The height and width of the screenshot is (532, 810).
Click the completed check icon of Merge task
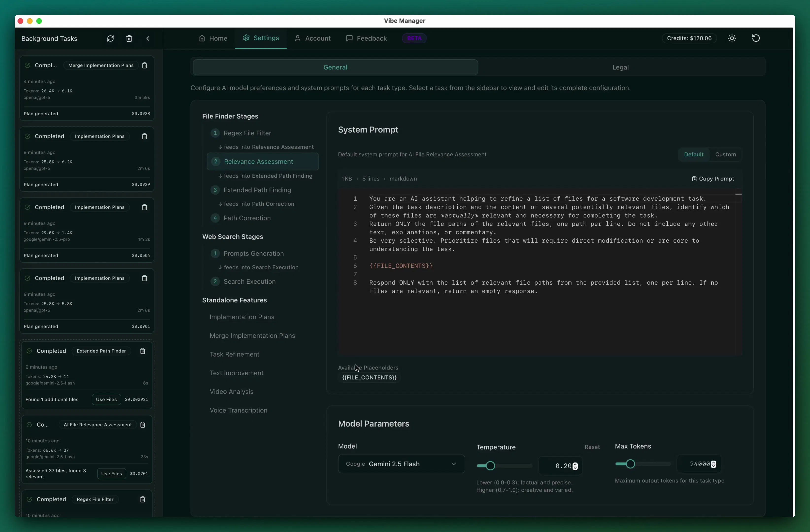click(28, 65)
